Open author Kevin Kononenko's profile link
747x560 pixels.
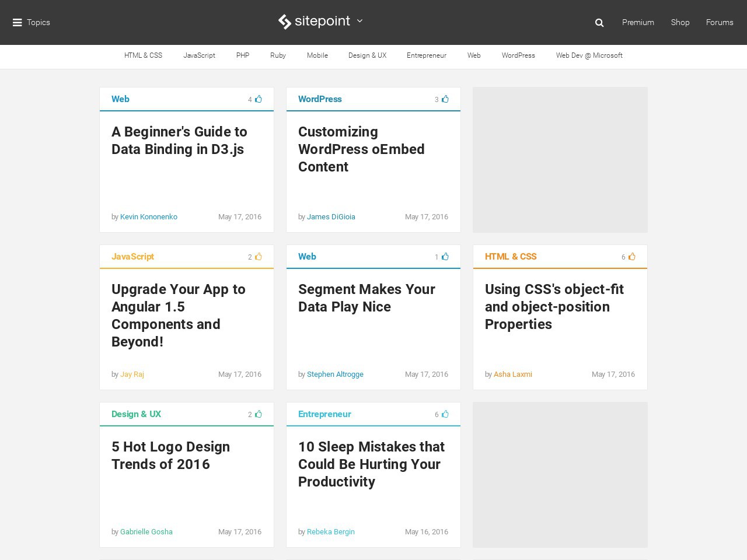coord(149,217)
